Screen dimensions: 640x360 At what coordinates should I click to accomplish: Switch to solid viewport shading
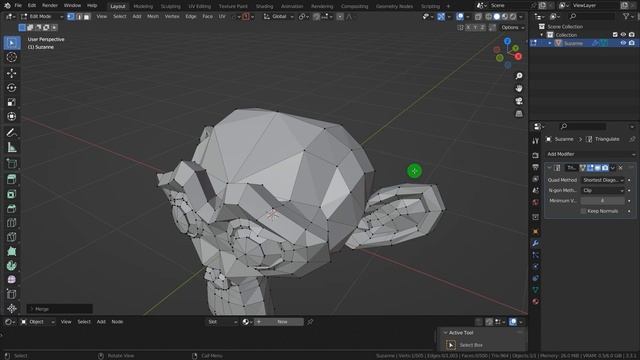497,17
